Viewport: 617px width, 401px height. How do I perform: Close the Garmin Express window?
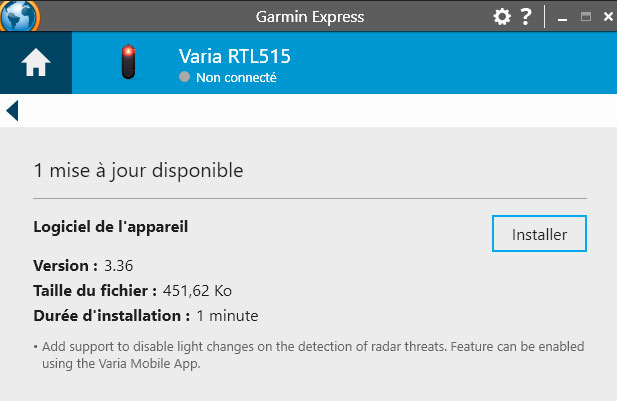tap(608, 17)
